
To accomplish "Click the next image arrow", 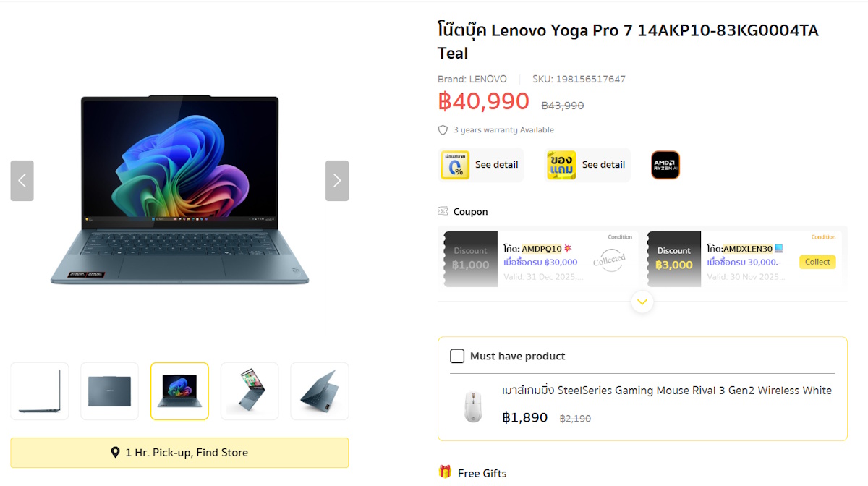I will coord(336,181).
